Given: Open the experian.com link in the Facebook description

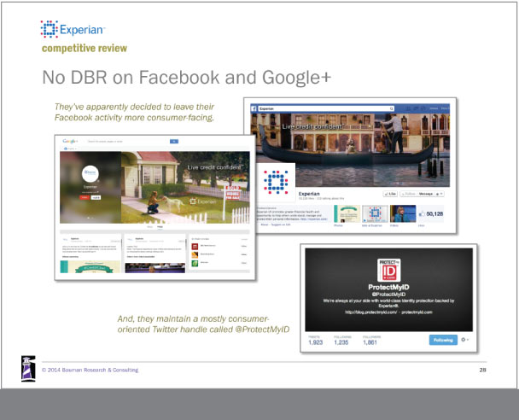Looking at the screenshot, I should point(314,219).
